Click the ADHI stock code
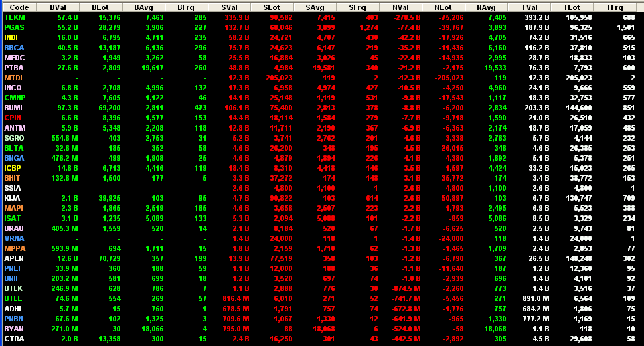 pos(13,309)
